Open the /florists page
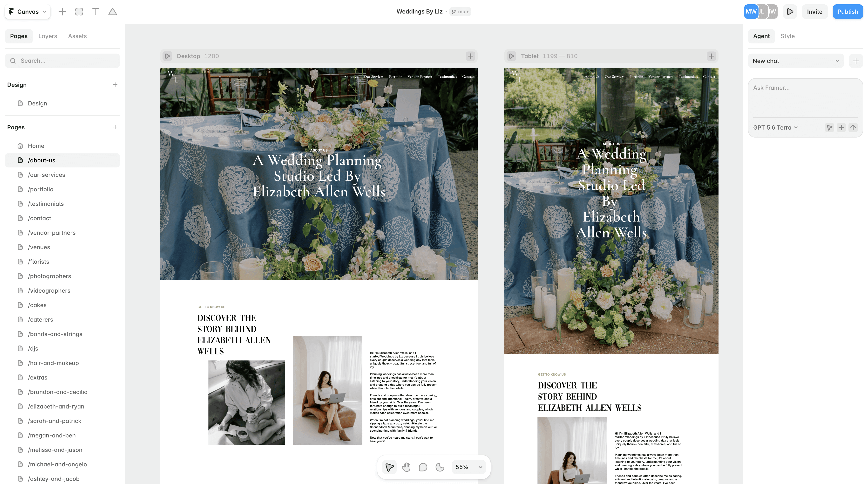This screenshot has height=484, width=868. [62, 262]
